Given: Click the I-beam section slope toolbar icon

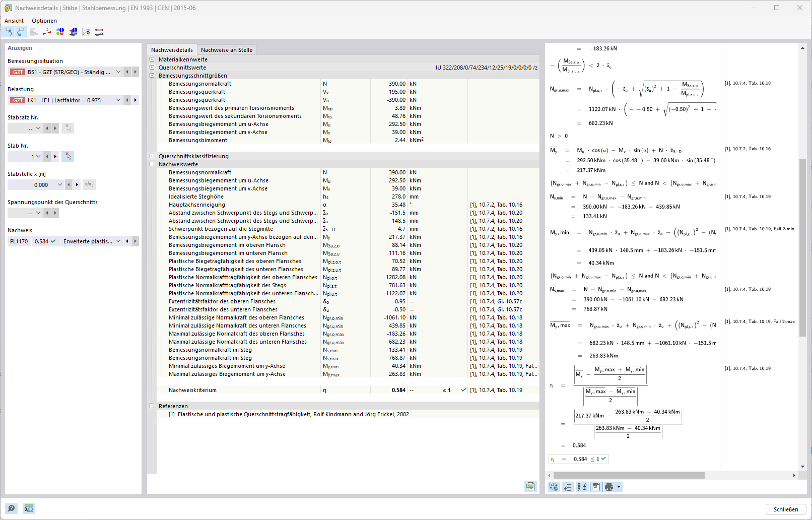Looking at the screenshot, I should (x=47, y=32).
